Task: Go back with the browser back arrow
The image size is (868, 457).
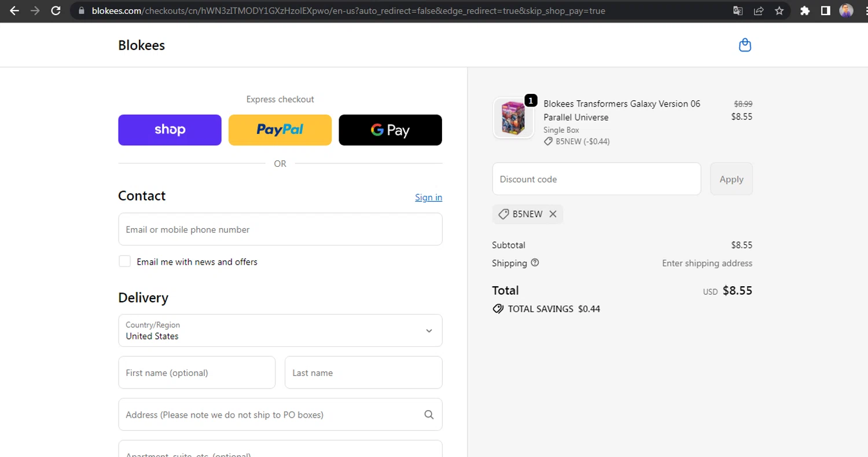Action: [x=14, y=10]
